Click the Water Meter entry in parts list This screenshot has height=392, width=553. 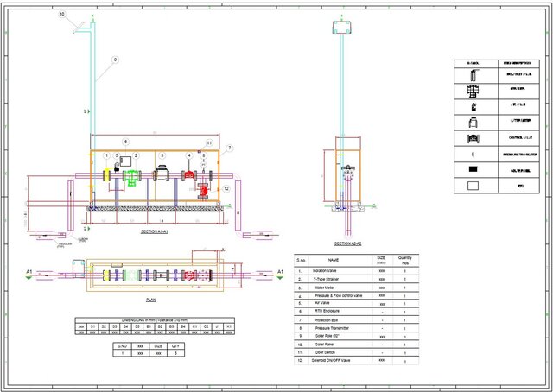(329, 287)
